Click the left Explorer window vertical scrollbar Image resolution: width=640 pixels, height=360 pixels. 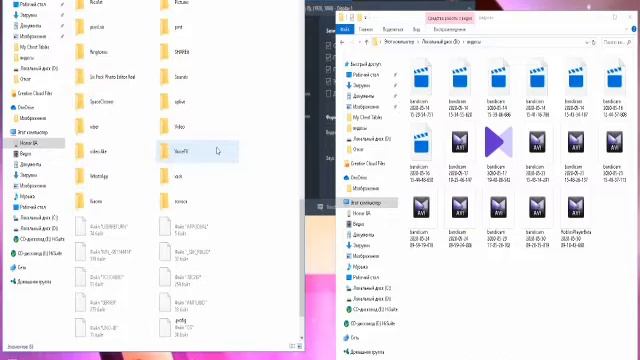[302, 257]
